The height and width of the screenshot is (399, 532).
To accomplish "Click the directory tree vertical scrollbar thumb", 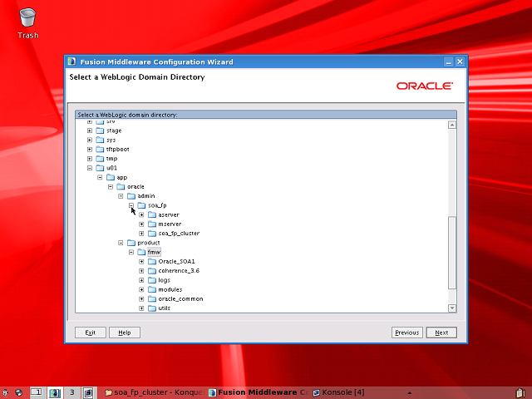I will click(x=452, y=253).
